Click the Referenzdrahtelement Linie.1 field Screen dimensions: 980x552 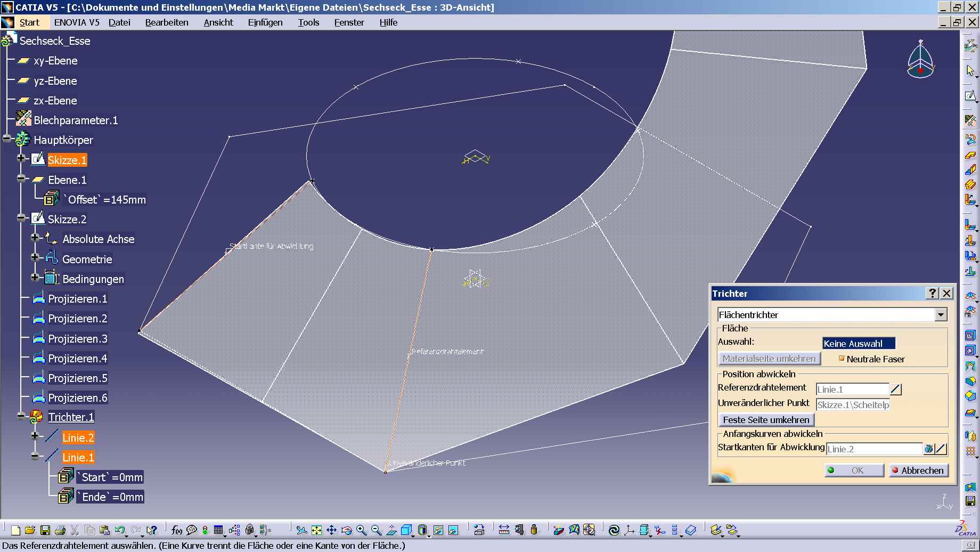(x=852, y=389)
